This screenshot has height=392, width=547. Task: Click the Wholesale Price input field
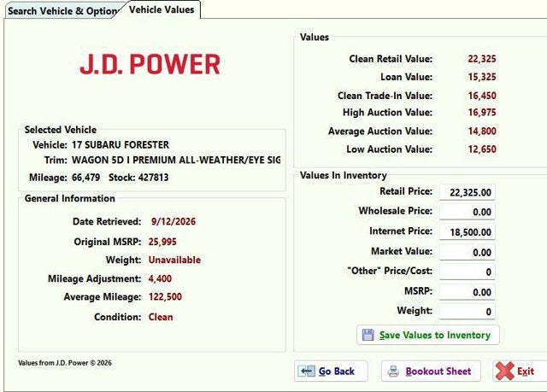point(468,212)
